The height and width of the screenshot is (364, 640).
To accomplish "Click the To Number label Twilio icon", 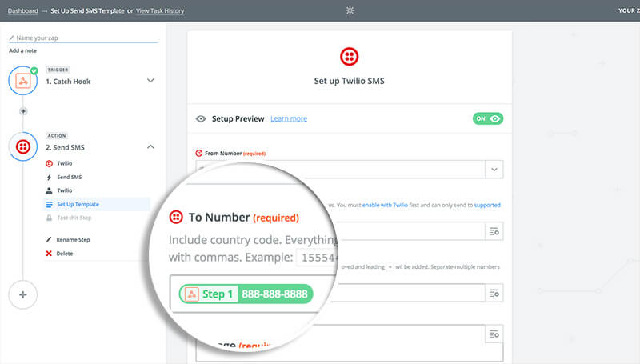I will click(176, 217).
